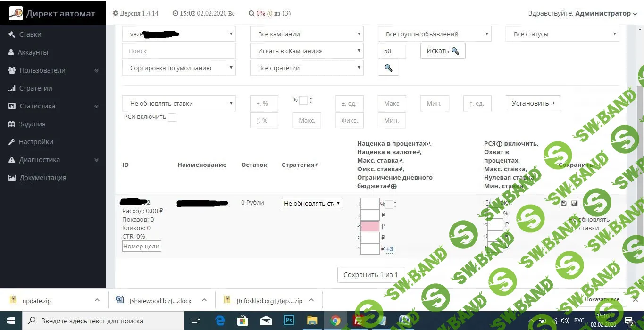Click the +3 link in the campaign row

click(x=390, y=249)
